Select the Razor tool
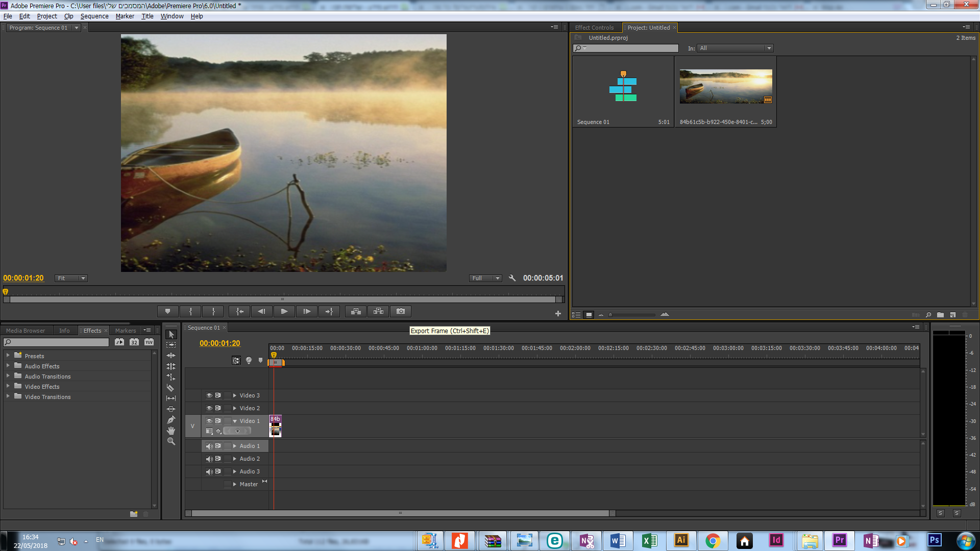Image resolution: width=980 pixels, height=551 pixels. click(x=171, y=388)
